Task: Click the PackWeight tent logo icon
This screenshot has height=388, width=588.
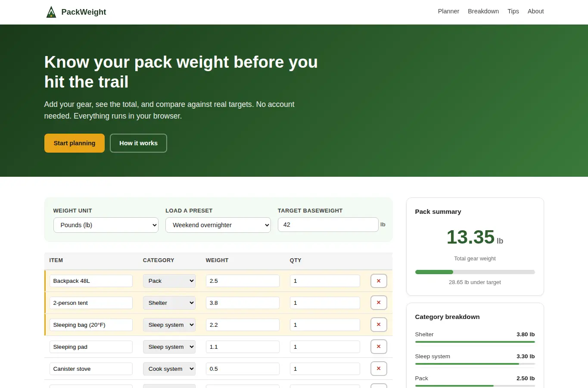Action: point(51,12)
